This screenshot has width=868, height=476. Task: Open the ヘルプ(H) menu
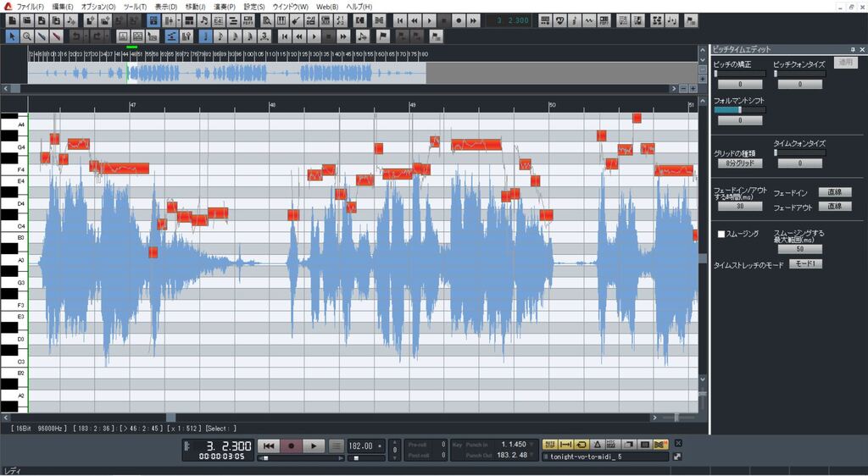(359, 7)
